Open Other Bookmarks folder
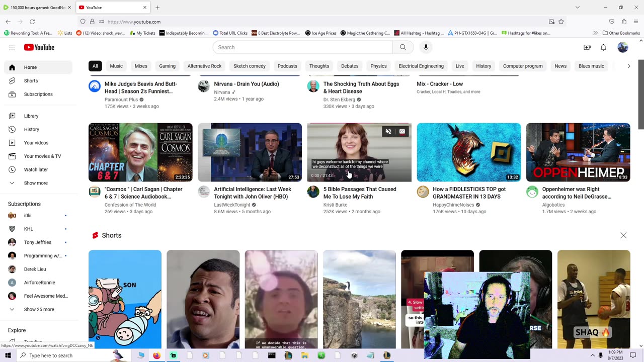Viewport: 644px width, 362px height. pyautogui.click(x=621, y=33)
